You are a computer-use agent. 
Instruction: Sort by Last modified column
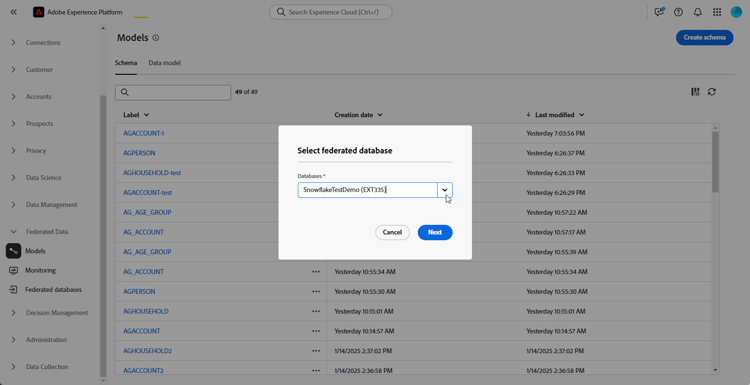(x=555, y=115)
